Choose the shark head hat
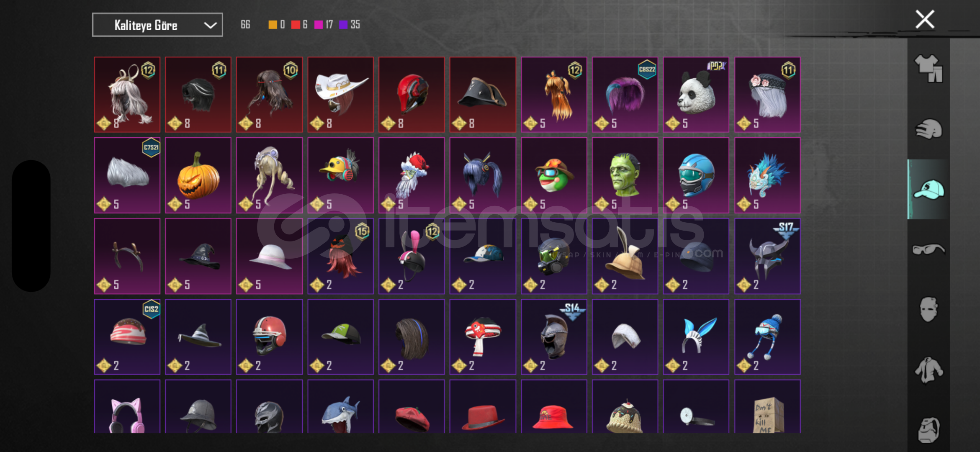This screenshot has height=452, width=980. click(340, 407)
